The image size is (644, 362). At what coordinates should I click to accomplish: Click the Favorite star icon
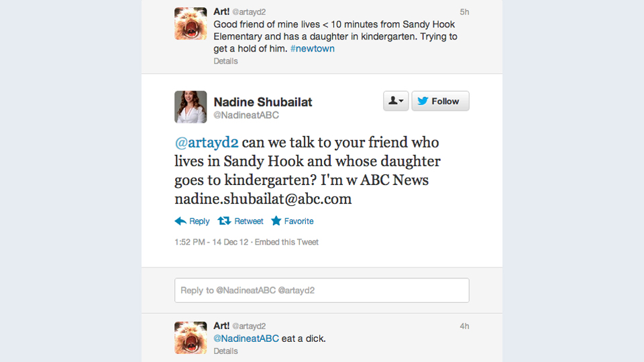pyautogui.click(x=276, y=221)
